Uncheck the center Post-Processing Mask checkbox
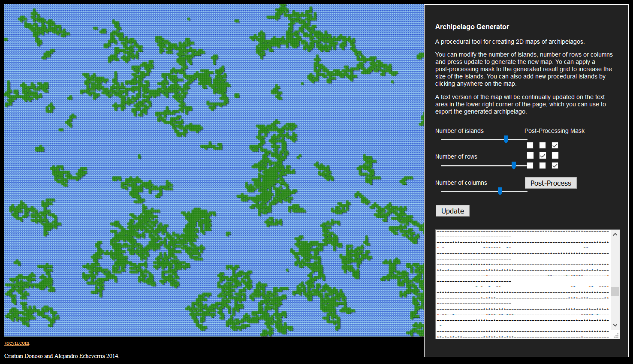Screen dimensions: 633x364 pyautogui.click(x=543, y=155)
